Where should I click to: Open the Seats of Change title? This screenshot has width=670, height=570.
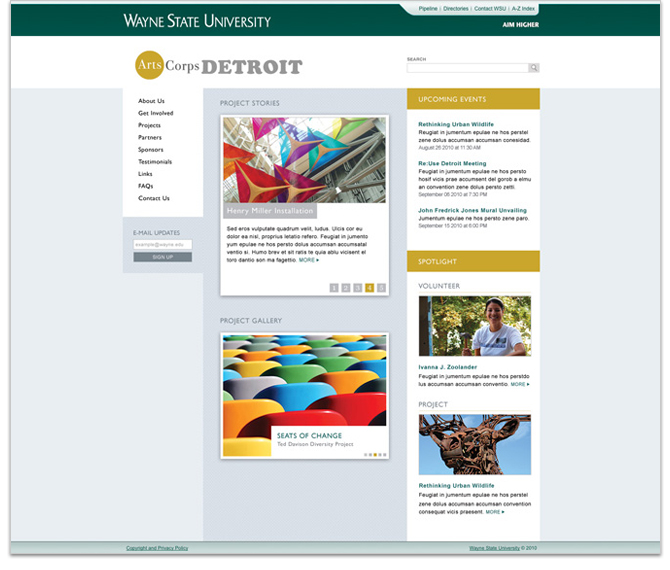click(309, 435)
